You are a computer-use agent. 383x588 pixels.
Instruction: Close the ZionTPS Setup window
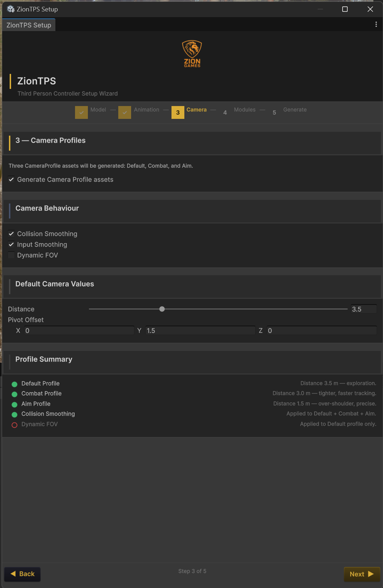click(x=370, y=9)
